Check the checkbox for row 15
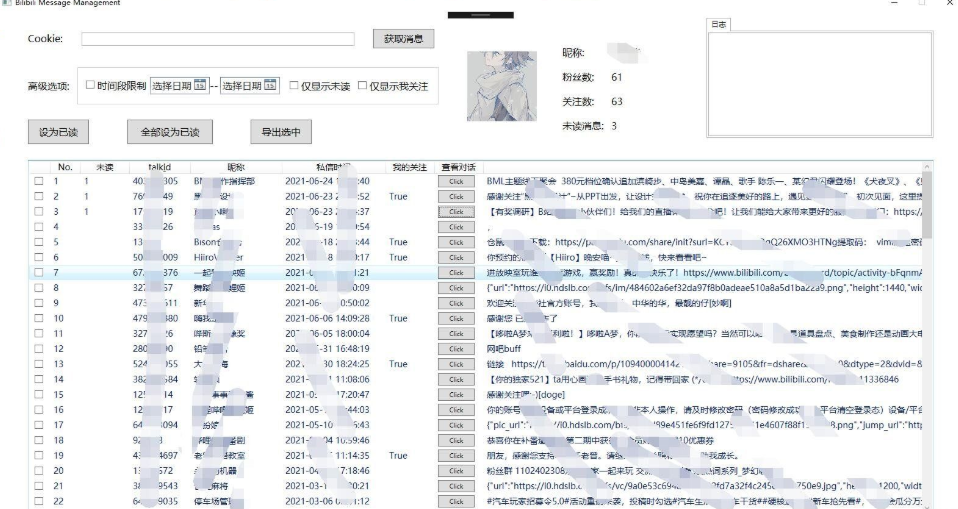 click(38, 395)
